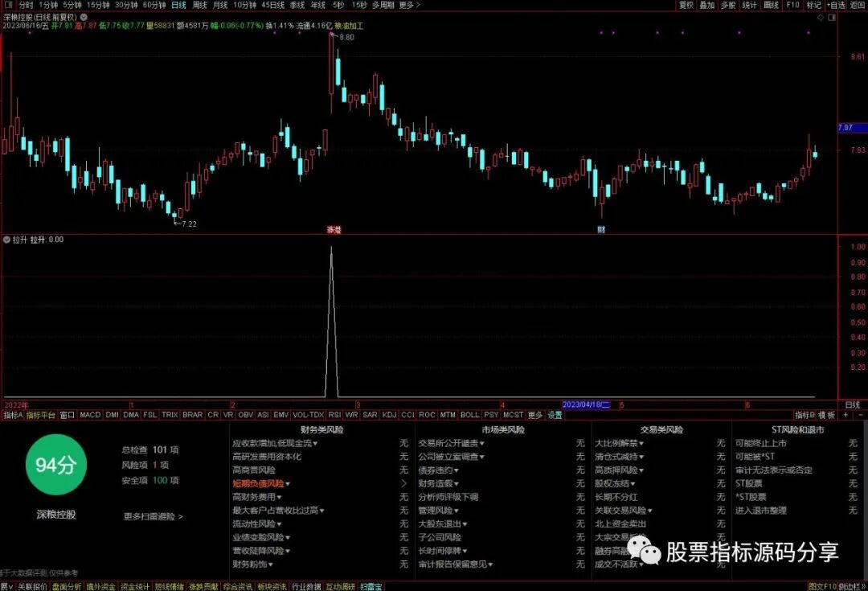Select the 周线 weekly period
Screen dimensions: 868x591
coord(200,5)
